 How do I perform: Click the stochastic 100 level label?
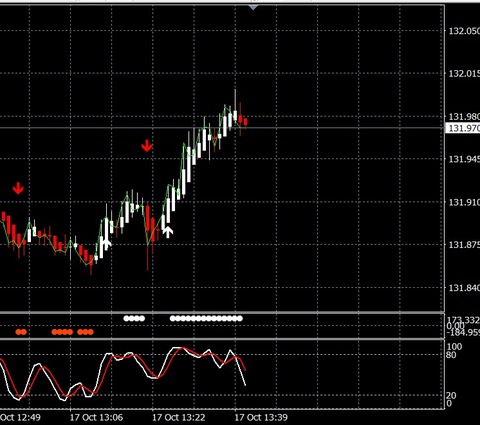(x=454, y=347)
